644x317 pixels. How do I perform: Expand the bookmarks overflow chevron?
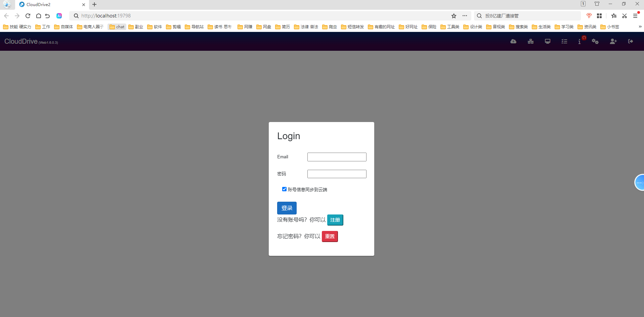click(x=640, y=27)
